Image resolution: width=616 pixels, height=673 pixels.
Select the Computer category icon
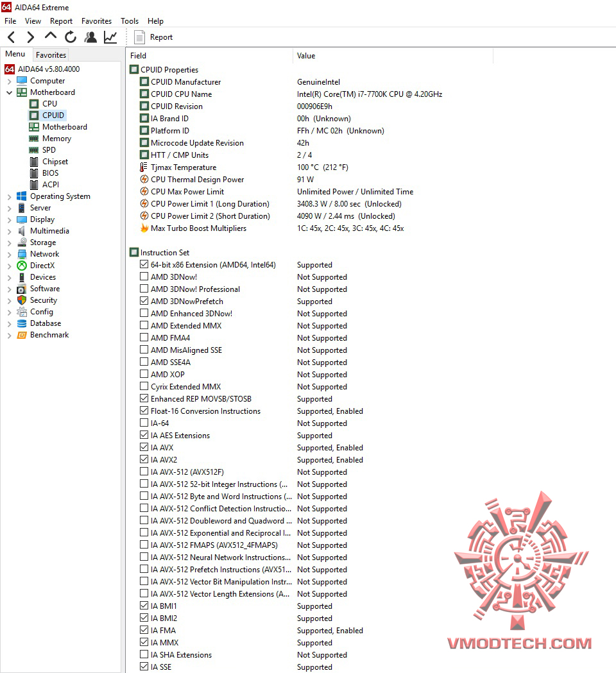[22, 81]
